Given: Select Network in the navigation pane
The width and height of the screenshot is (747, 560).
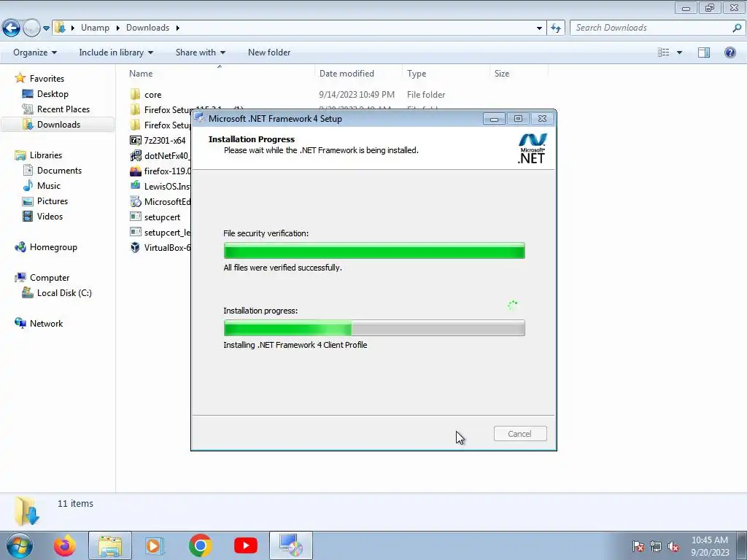Looking at the screenshot, I should pyautogui.click(x=46, y=324).
